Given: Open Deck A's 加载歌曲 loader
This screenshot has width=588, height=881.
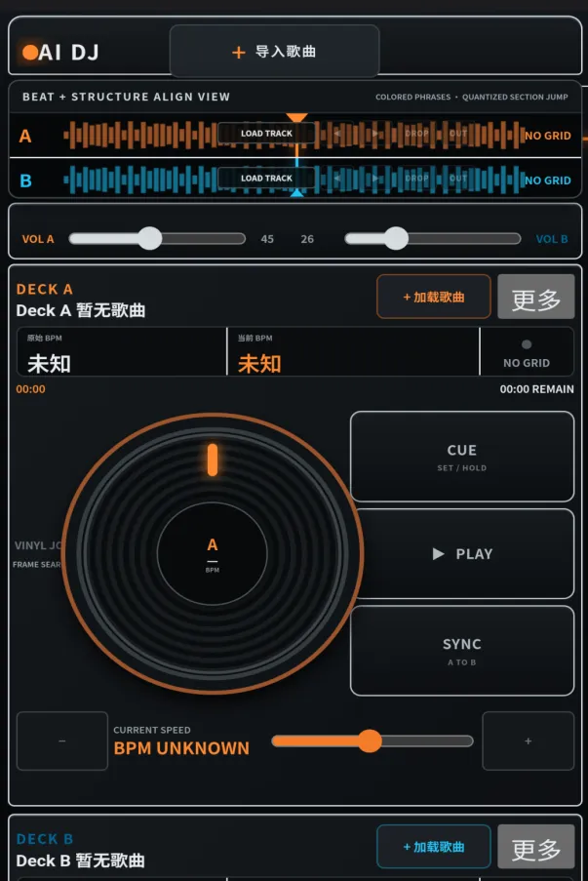Looking at the screenshot, I should pyautogui.click(x=434, y=297).
